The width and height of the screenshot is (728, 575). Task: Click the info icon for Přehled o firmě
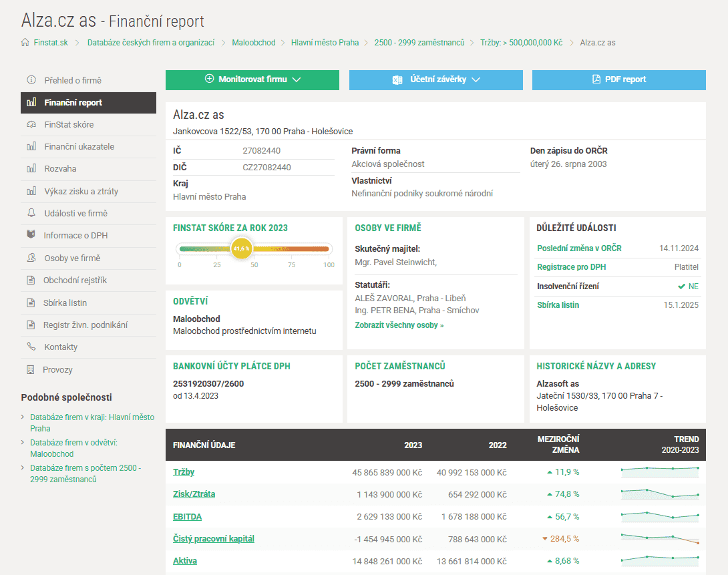pyautogui.click(x=31, y=80)
